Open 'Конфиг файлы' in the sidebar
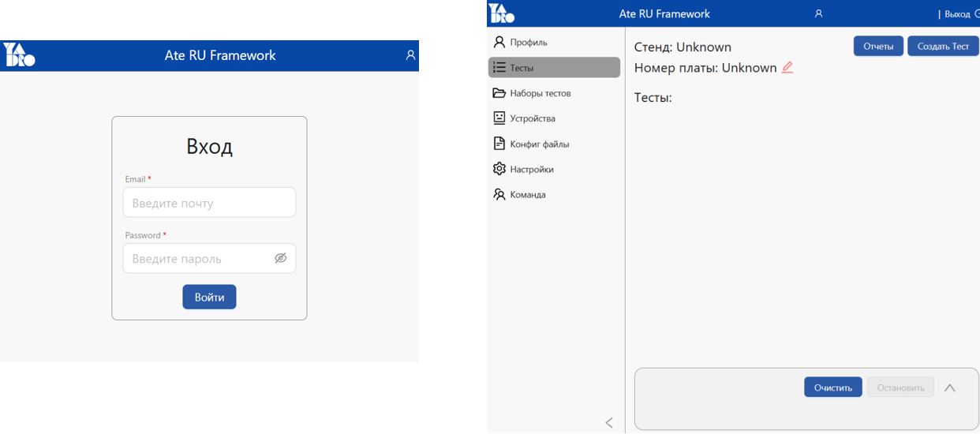The width and height of the screenshot is (980, 434). click(555, 144)
